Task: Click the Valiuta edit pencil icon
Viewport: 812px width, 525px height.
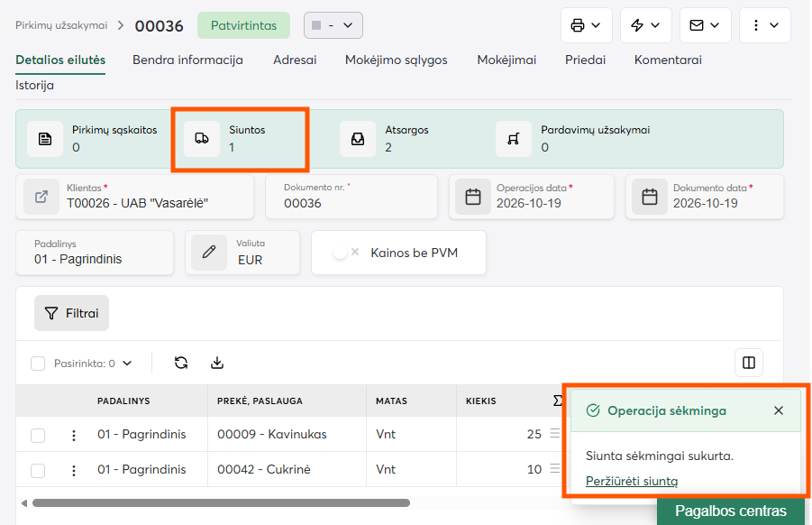Action: coord(209,253)
